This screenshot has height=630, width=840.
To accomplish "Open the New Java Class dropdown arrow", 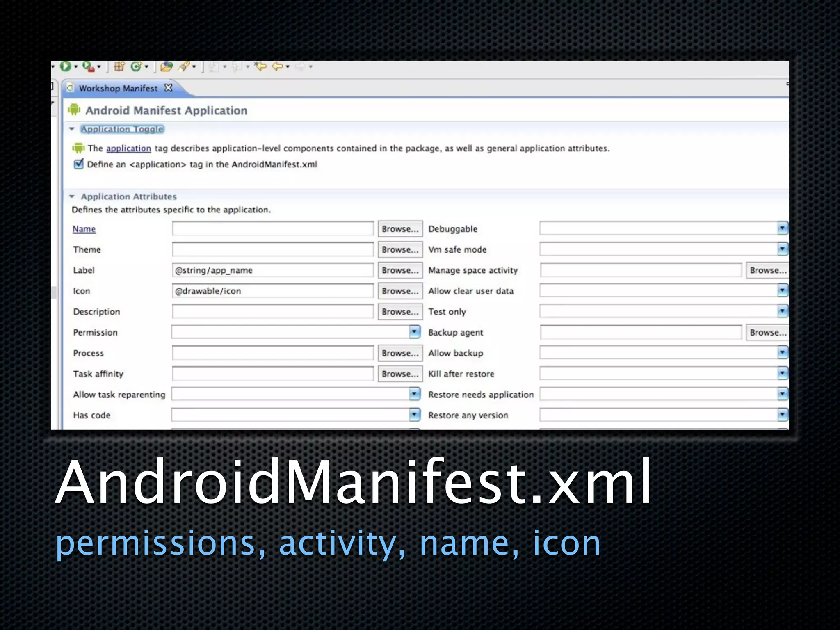I will click(x=146, y=67).
